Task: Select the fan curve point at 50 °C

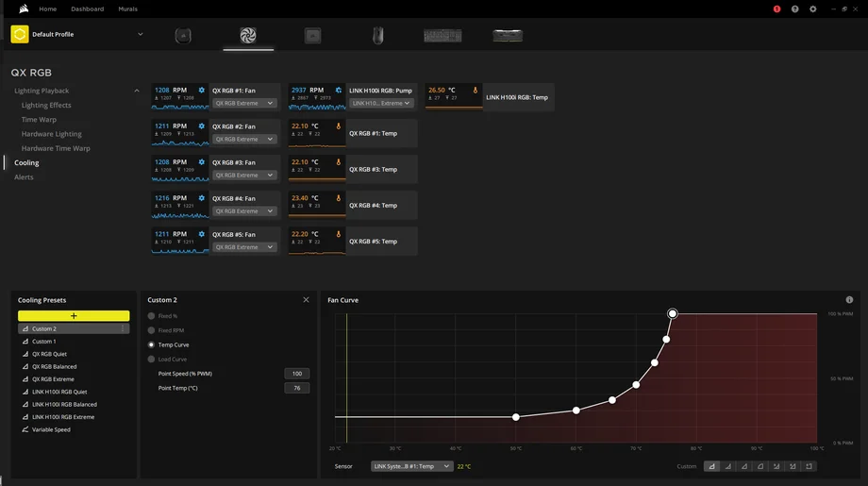Action: click(515, 417)
